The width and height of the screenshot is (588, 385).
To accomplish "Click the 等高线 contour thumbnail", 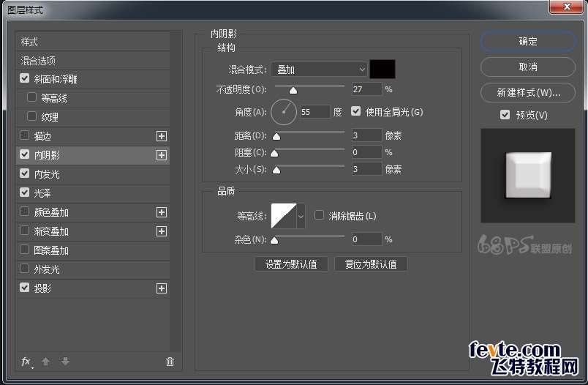I will click(284, 216).
